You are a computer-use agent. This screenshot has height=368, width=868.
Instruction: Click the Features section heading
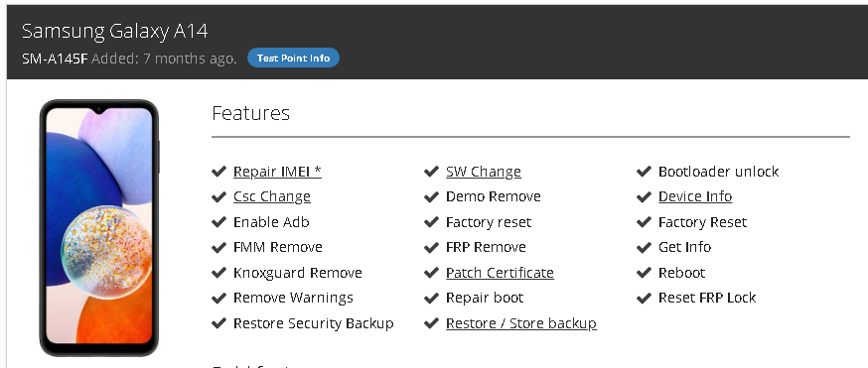click(x=251, y=113)
